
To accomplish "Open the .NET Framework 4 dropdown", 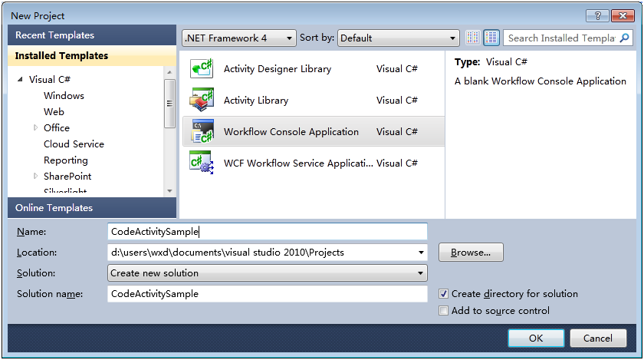I will click(239, 38).
